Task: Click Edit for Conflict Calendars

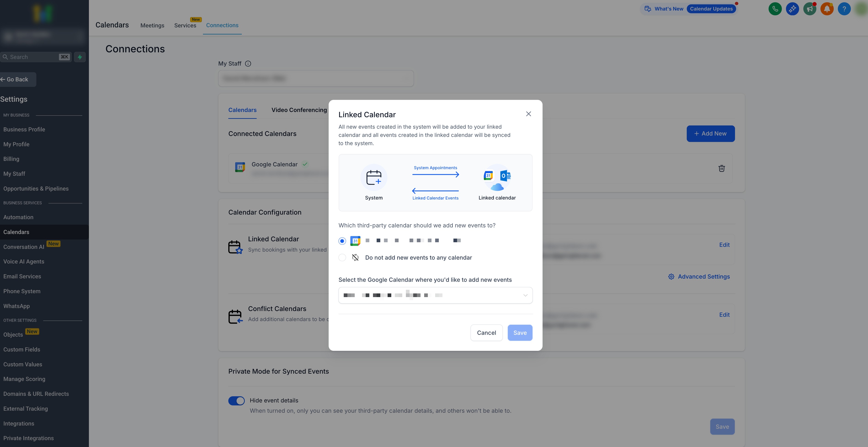Action: (x=724, y=315)
